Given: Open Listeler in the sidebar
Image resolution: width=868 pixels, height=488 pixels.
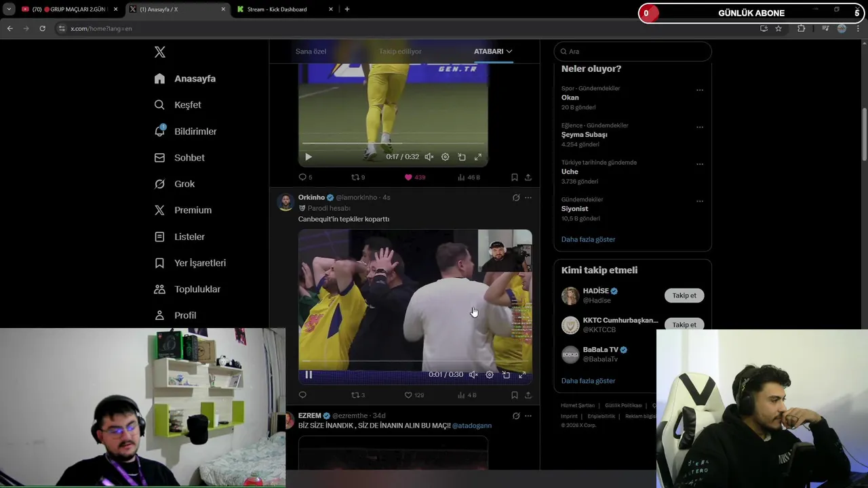Looking at the screenshot, I should point(179,237).
